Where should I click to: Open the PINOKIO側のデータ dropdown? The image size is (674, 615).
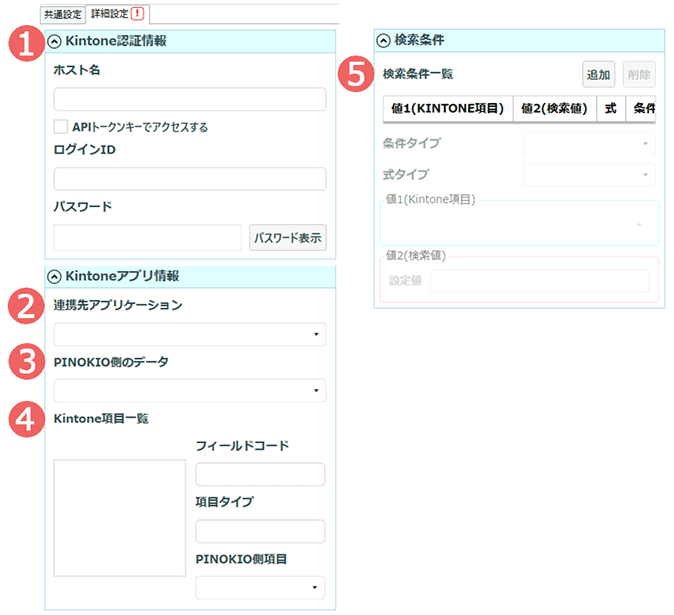pyautogui.click(x=190, y=391)
